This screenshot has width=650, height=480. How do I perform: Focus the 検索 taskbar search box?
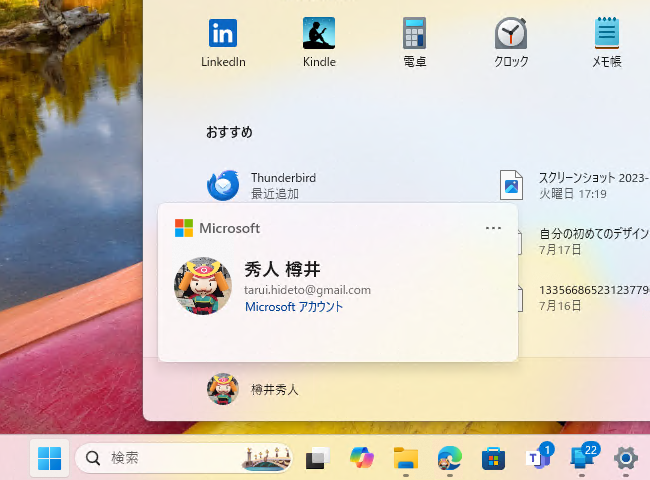pyautogui.click(x=184, y=458)
